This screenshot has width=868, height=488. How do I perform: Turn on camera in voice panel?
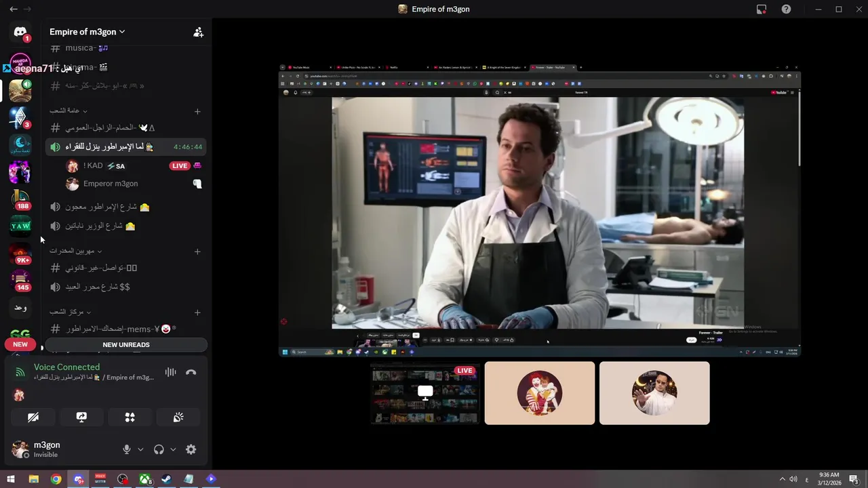tap(33, 418)
